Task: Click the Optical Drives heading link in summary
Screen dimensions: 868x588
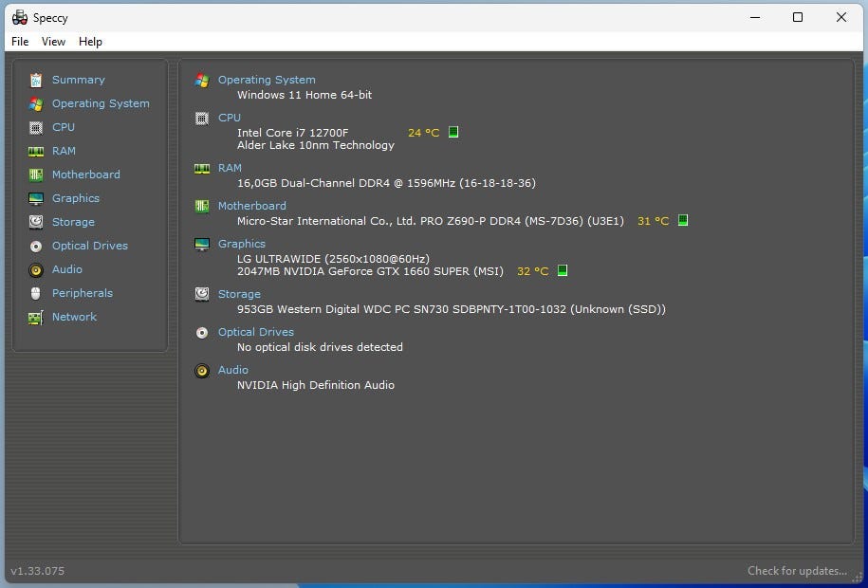Action: click(x=256, y=332)
